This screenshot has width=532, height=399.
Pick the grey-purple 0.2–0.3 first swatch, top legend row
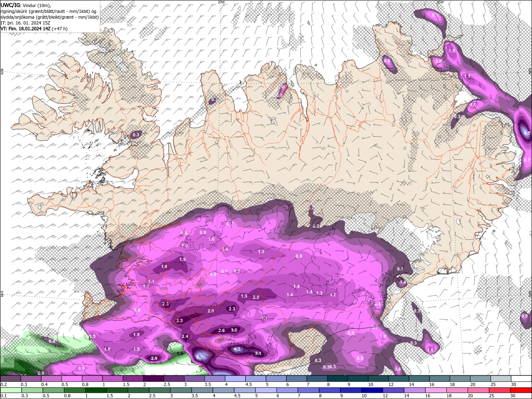tap(11, 379)
